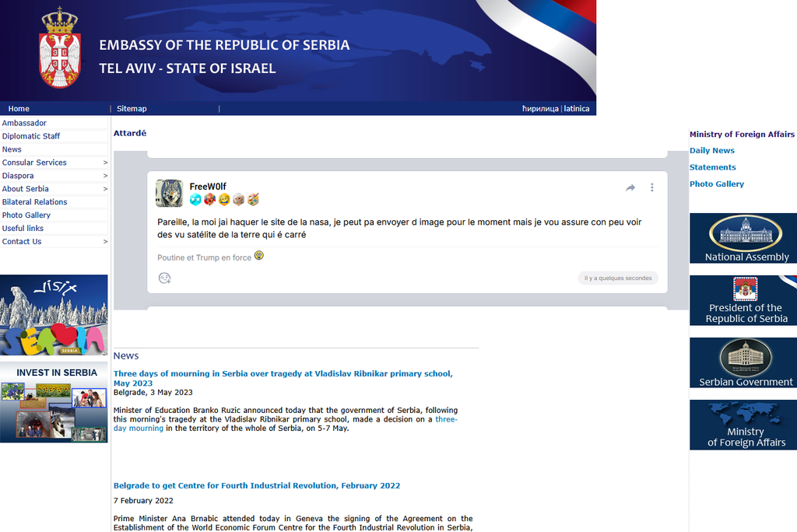Click FreeW0lf's wolf avatar
Viewport: 797px width, 532px height.
(x=169, y=193)
